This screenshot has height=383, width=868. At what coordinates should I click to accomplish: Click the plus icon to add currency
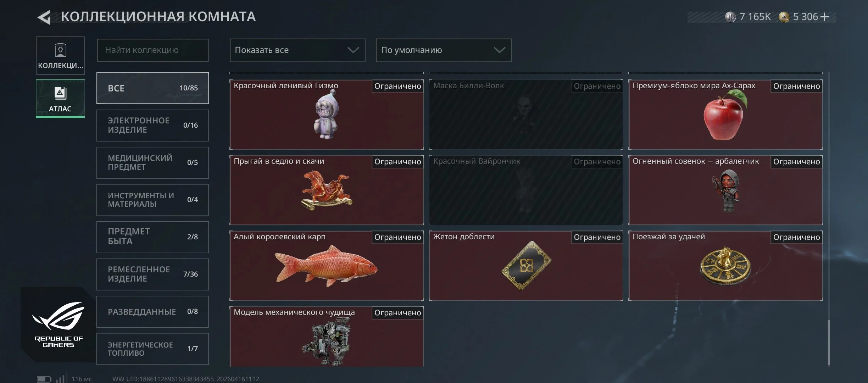(x=825, y=17)
